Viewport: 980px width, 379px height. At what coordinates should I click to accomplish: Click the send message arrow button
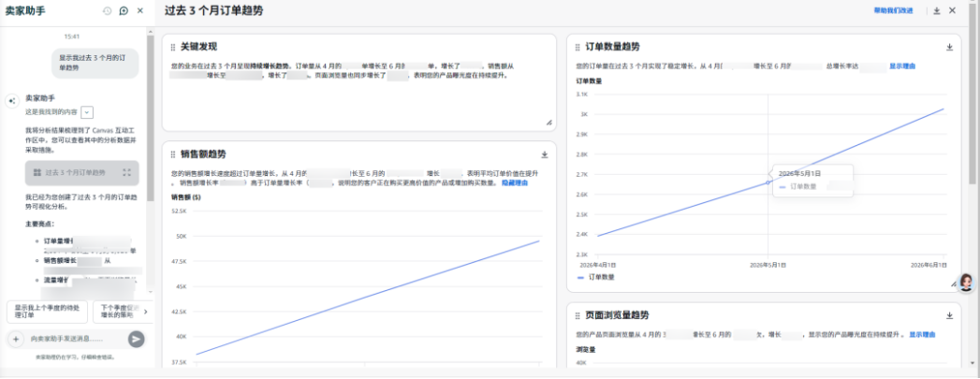137,339
